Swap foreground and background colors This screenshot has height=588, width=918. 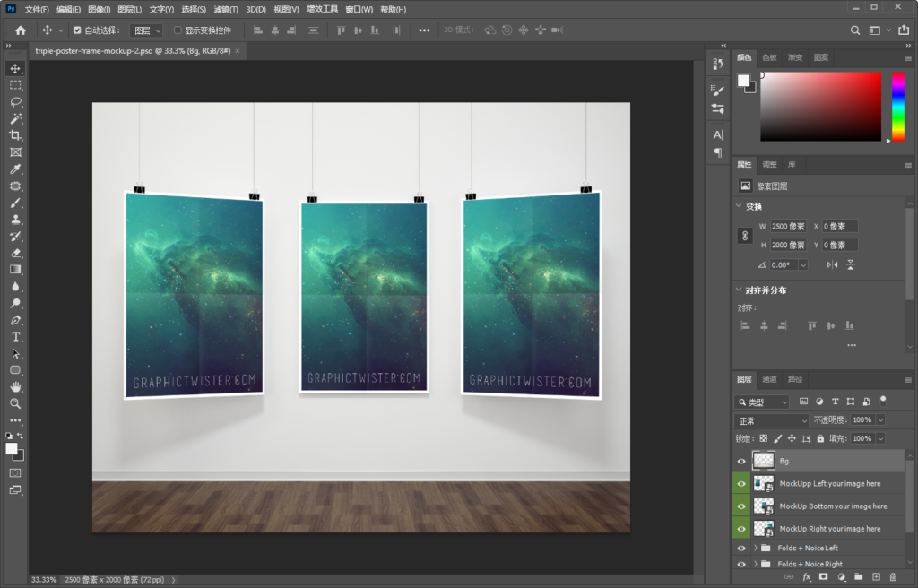click(x=20, y=436)
